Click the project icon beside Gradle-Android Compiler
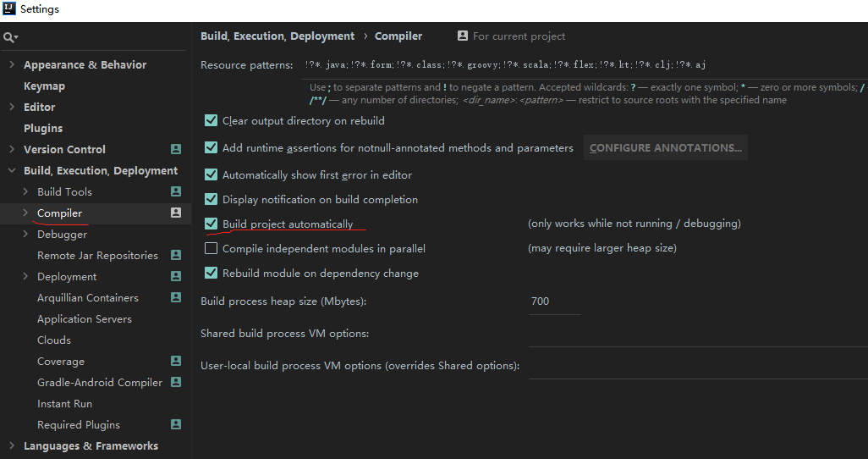 [x=176, y=382]
